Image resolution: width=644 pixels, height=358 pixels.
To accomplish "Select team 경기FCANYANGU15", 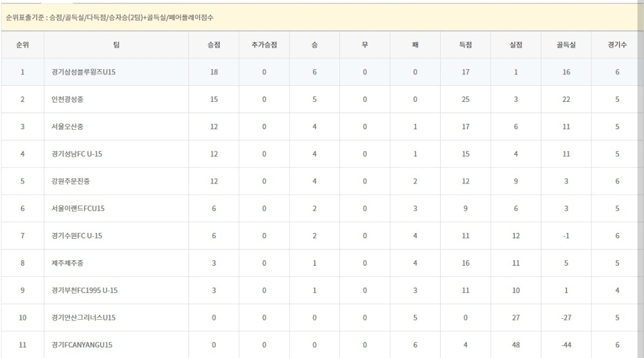I will click(x=82, y=345).
